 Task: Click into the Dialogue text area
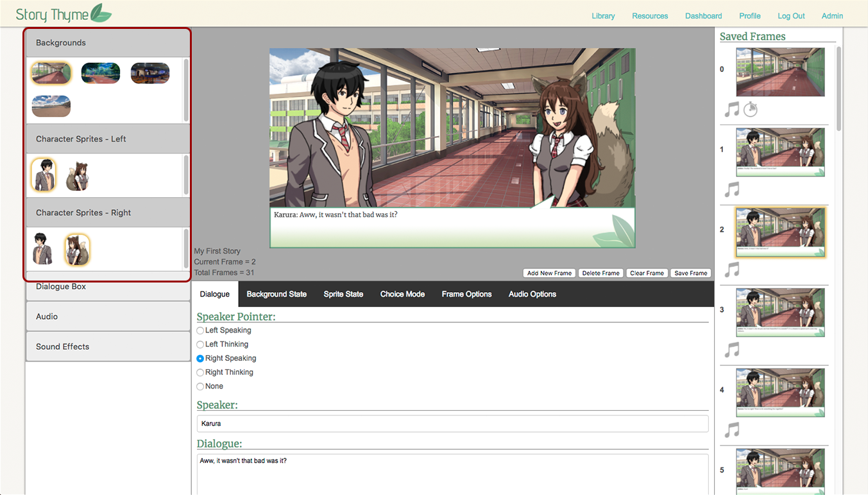452,474
